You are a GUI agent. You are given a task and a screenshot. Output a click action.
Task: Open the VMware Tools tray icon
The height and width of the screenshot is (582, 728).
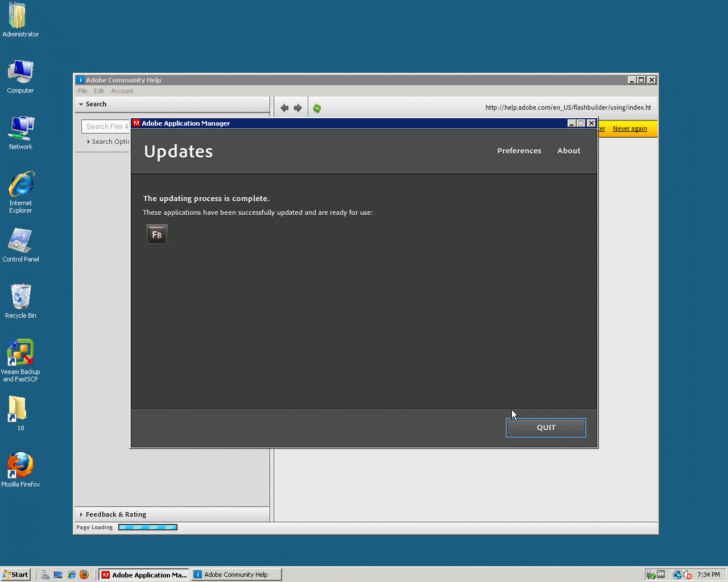point(661,575)
